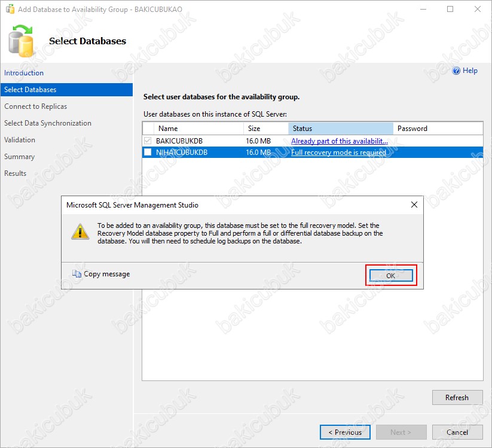
Task: Open the Validation step
Action: click(20, 140)
